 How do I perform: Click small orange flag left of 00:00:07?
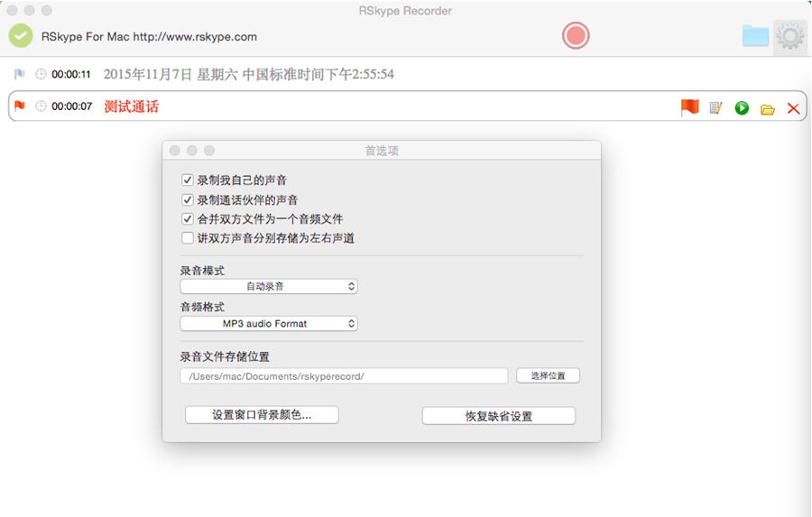[x=20, y=106]
